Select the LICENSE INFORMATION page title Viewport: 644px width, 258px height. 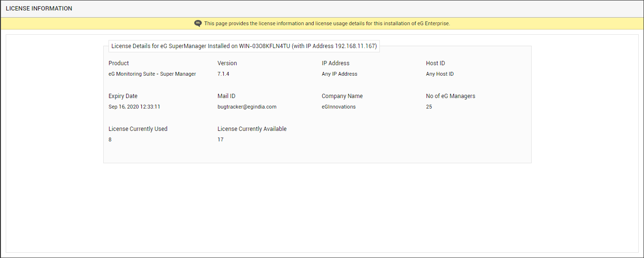coord(39,9)
